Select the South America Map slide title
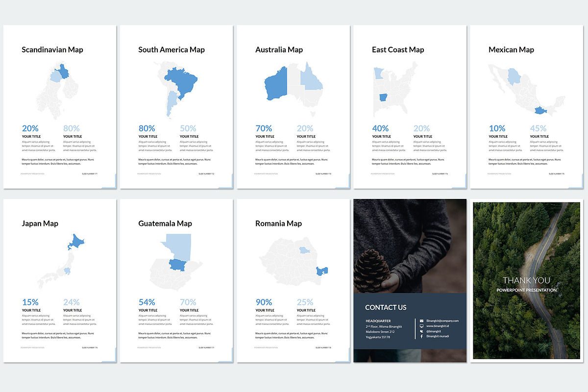Viewport: 588px width, 392px height. click(x=171, y=49)
